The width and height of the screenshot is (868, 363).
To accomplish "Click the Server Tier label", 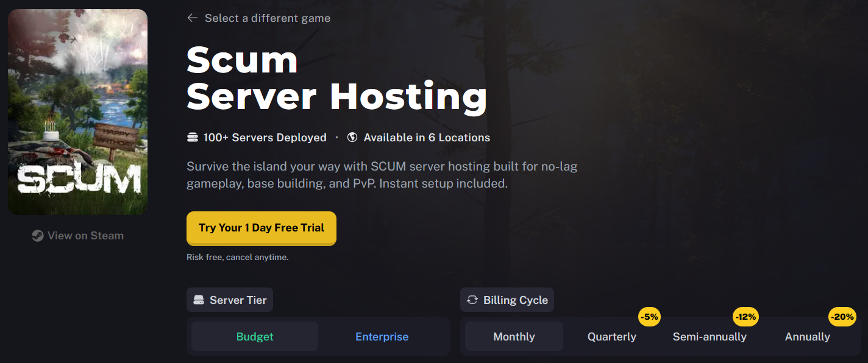I will pyautogui.click(x=238, y=300).
